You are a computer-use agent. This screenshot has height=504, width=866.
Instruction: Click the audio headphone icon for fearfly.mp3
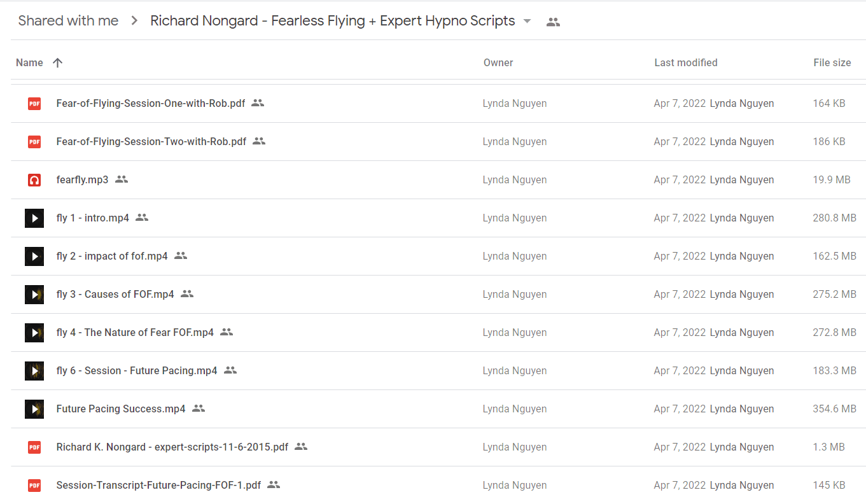[x=34, y=179]
